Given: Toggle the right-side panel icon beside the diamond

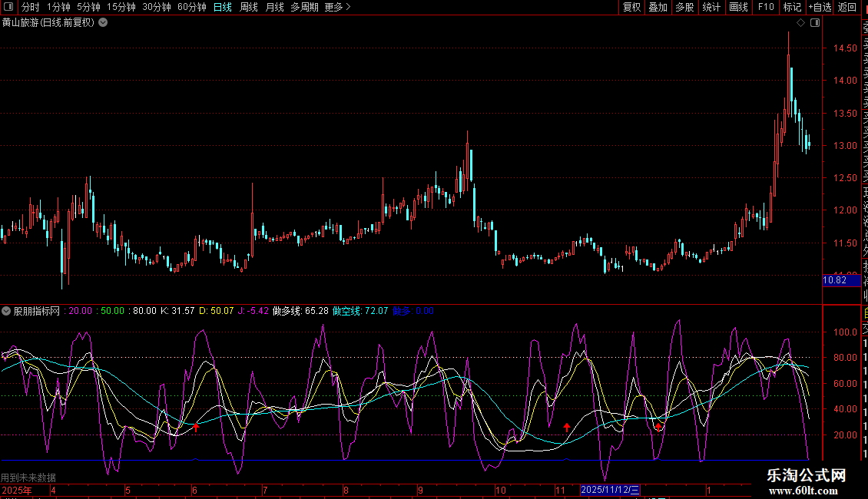Looking at the screenshot, I should pos(814,23).
